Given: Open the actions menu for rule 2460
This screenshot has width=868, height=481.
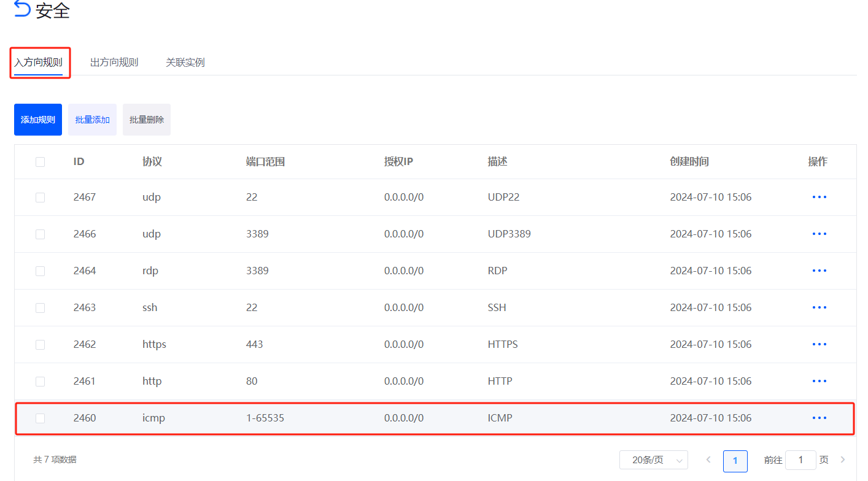Looking at the screenshot, I should pos(820,418).
